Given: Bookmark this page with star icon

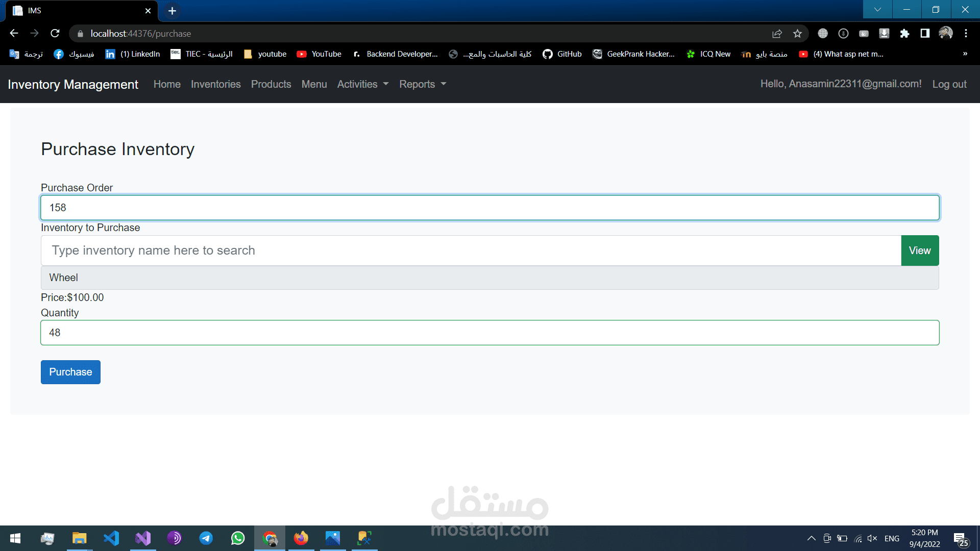Looking at the screenshot, I should coord(797,34).
